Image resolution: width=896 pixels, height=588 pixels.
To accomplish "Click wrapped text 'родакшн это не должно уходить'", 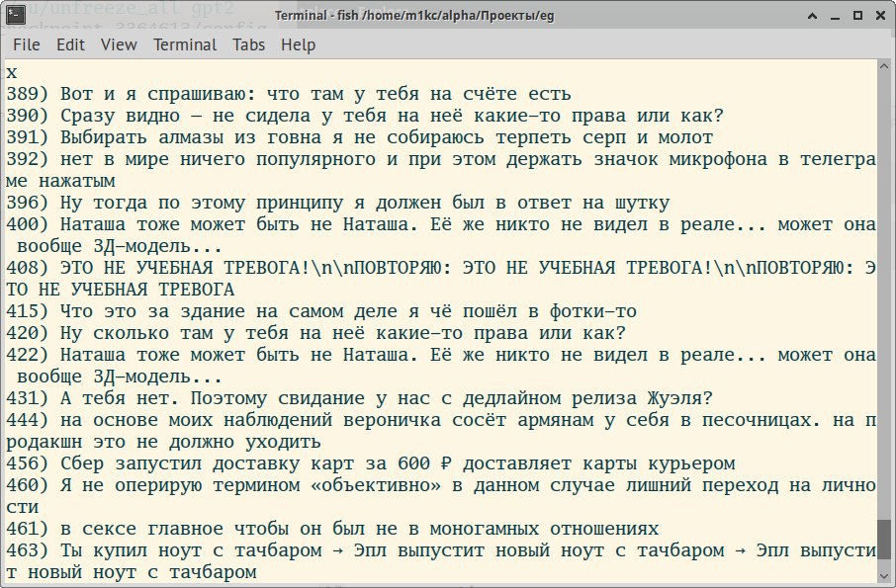I will click(163, 442).
